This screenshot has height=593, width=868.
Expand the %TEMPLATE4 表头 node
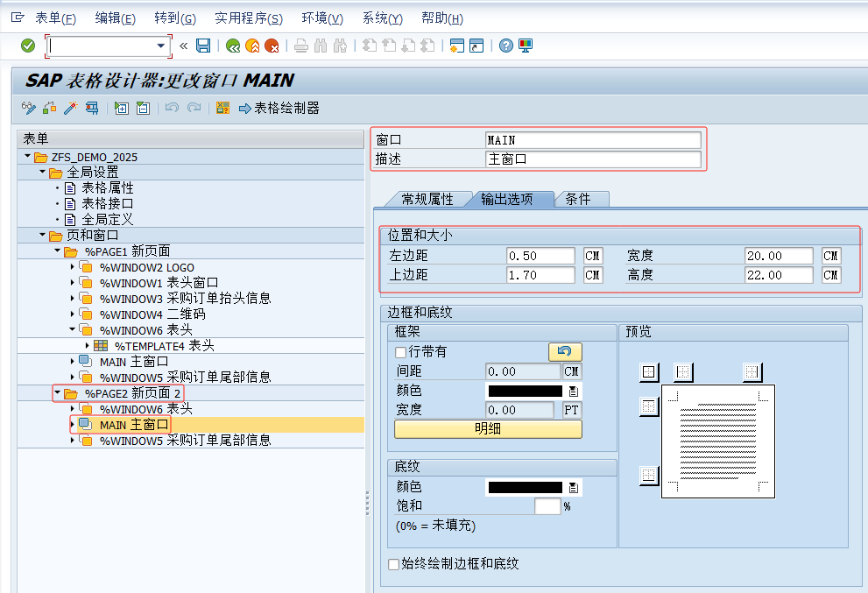tap(87, 345)
